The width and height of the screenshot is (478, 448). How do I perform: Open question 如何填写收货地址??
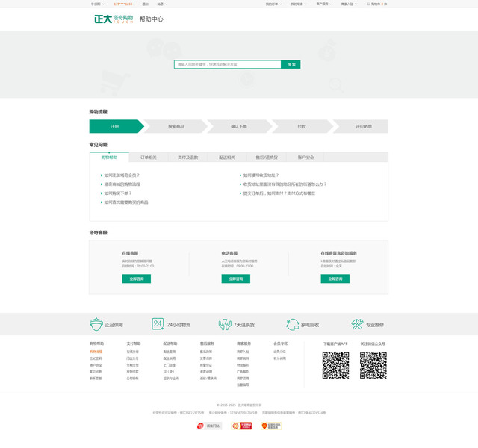[x=261, y=175]
